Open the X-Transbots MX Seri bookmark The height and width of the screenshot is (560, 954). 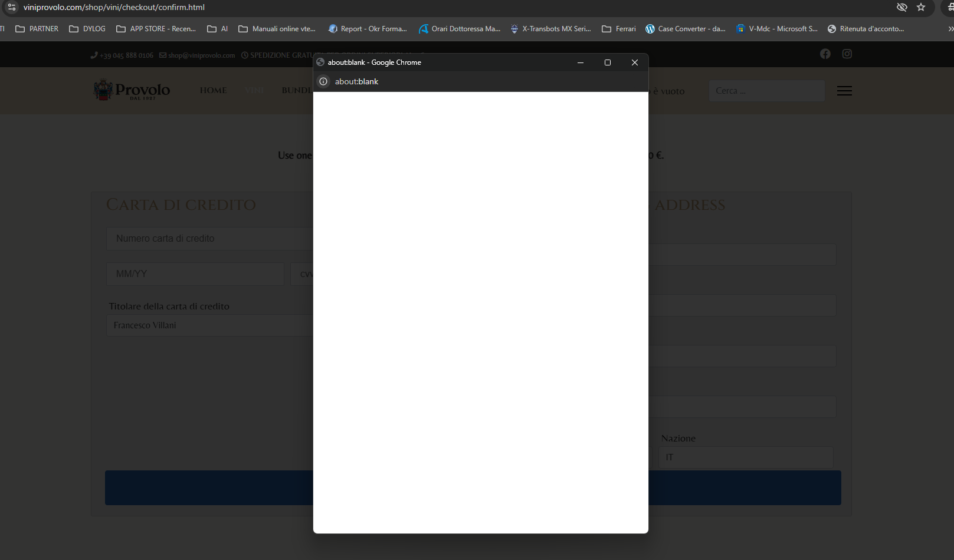[x=550, y=29]
